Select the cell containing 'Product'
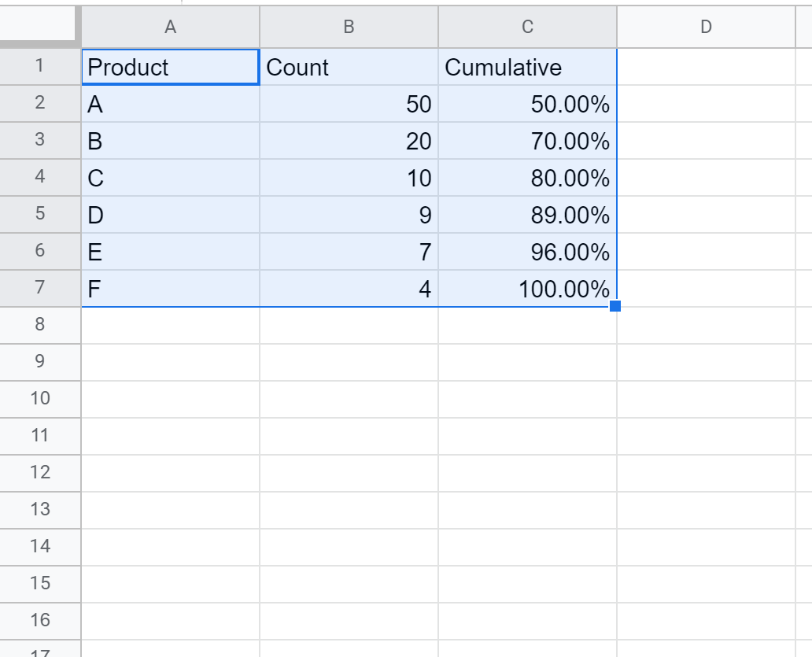 click(x=170, y=67)
